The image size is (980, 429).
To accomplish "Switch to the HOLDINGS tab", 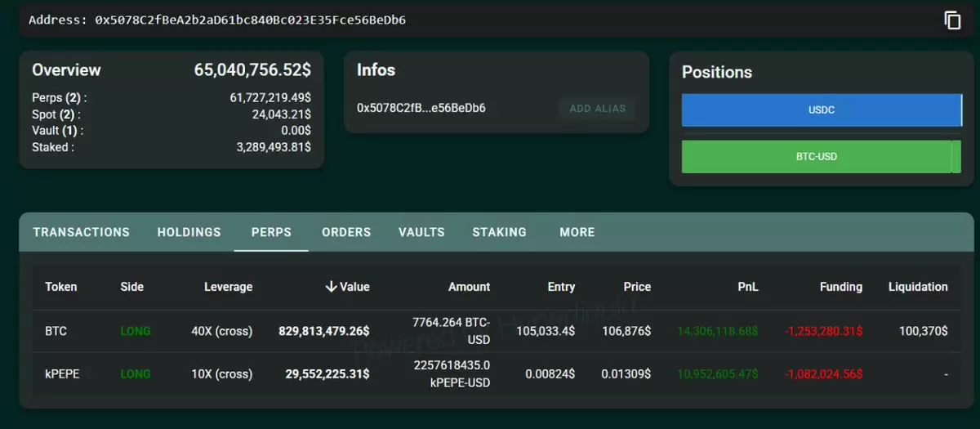I will tap(189, 232).
